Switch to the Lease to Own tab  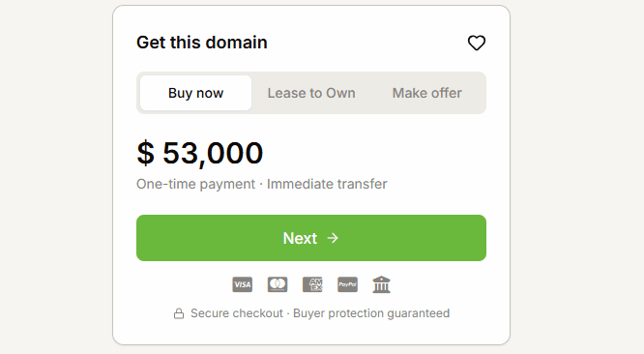(x=311, y=93)
